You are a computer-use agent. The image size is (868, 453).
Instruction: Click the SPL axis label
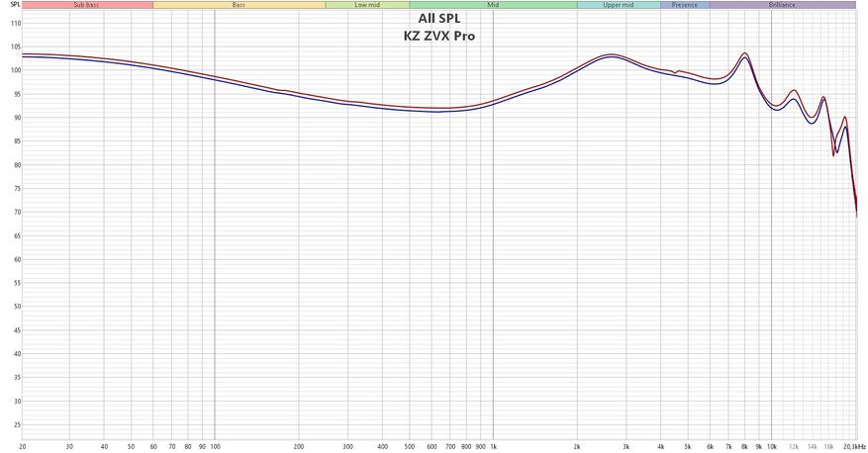click(15, 4)
